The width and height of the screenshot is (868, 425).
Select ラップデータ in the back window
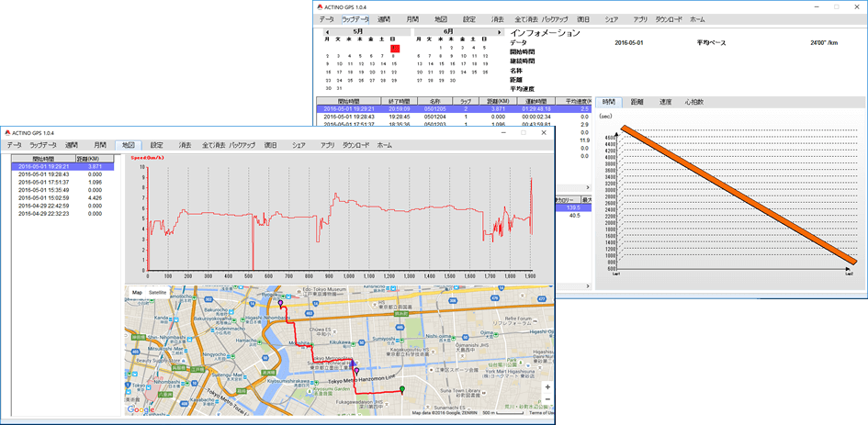tap(355, 19)
